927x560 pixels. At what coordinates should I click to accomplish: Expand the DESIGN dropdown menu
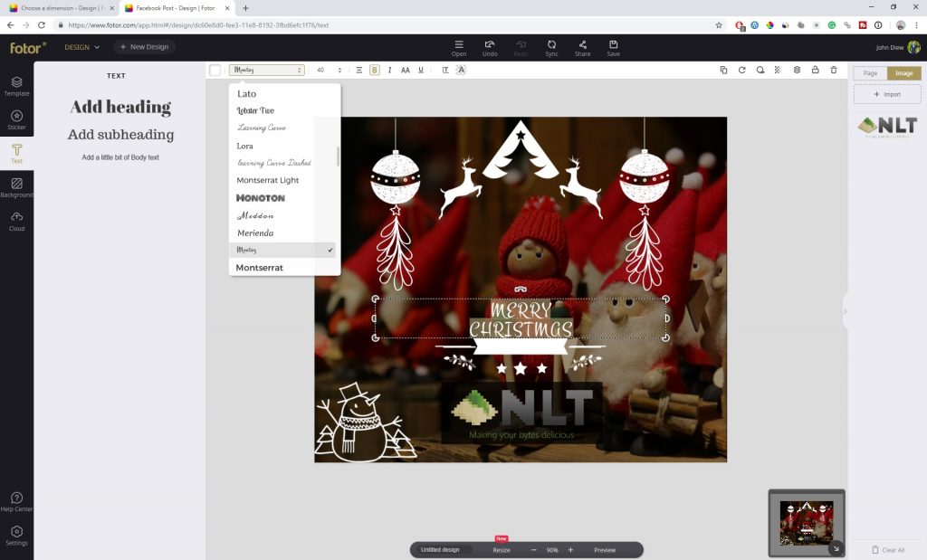coord(81,47)
